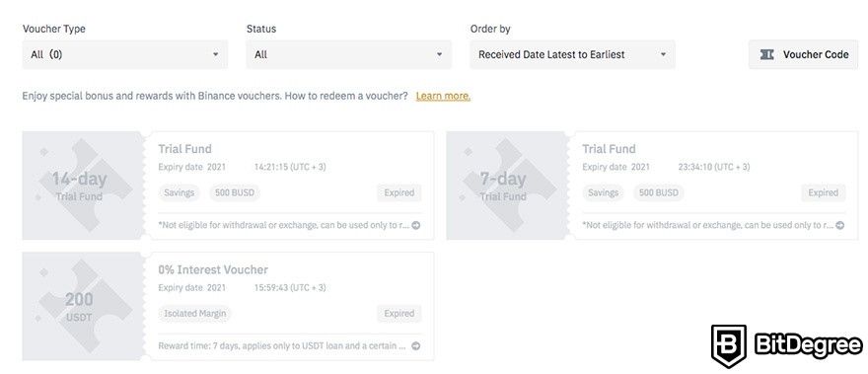The width and height of the screenshot is (868, 374).
Task: Click 500 BUSD tag on 14-day voucher
Action: pos(235,192)
